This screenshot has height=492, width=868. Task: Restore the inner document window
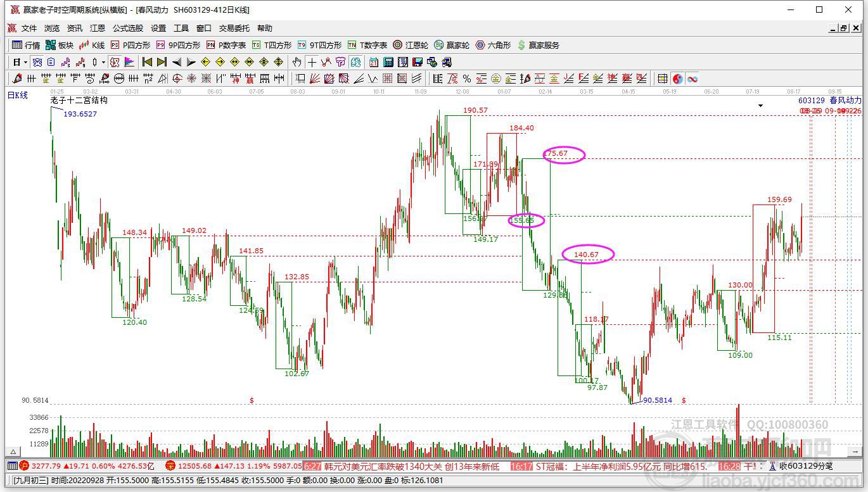(843, 28)
